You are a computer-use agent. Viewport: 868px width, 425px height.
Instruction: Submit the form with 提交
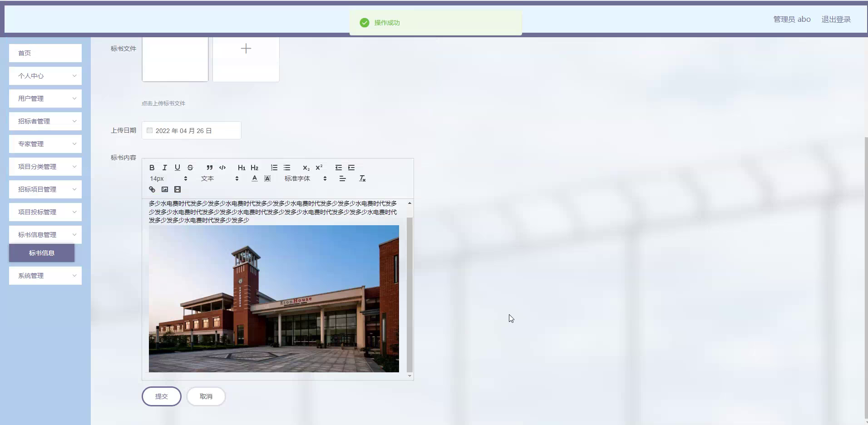coord(162,396)
